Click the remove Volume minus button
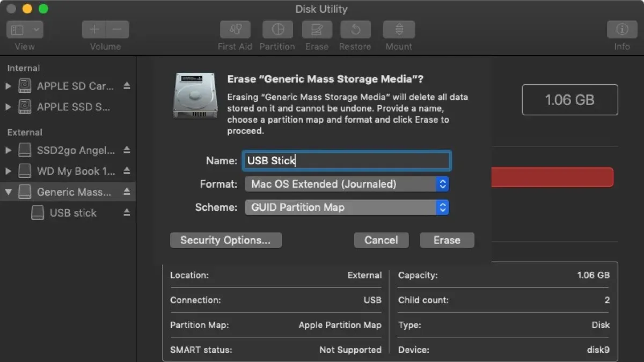The height and width of the screenshot is (362, 644). click(x=118, y=29)
